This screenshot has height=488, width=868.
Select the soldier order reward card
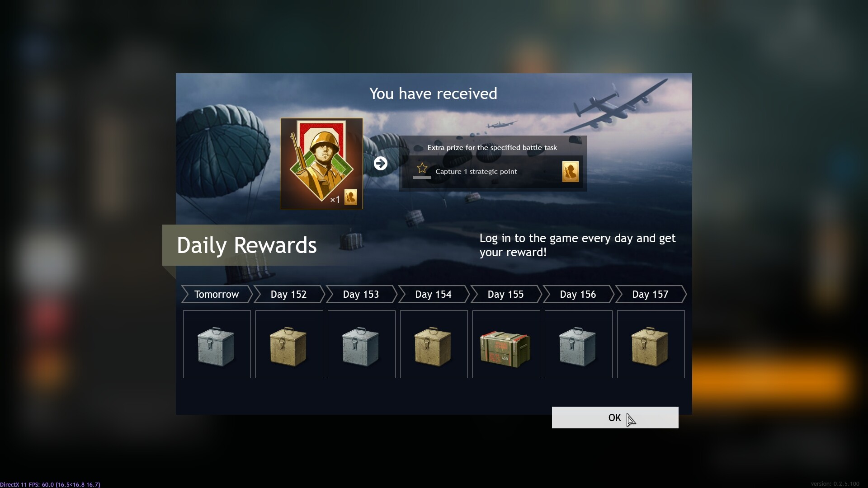[321, 164]
